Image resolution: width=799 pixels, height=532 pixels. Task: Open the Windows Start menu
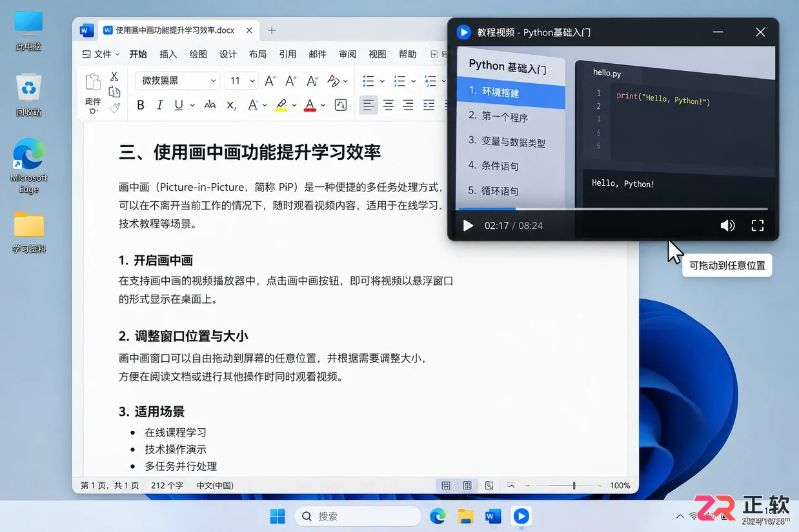tap(278, 516)
